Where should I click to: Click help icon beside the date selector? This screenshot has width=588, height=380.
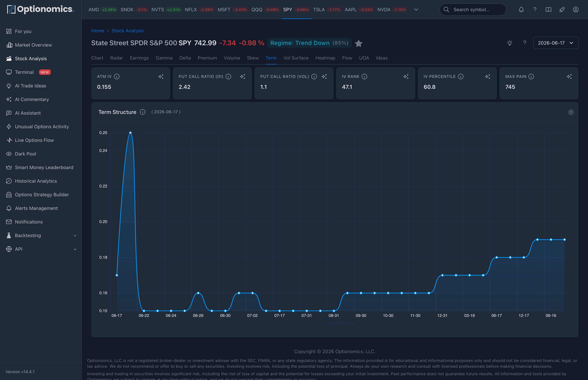[x=525, y=43]
